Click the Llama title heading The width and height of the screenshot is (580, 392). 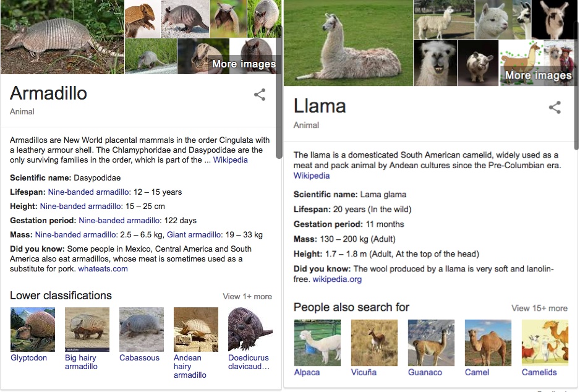coord(320,106)
